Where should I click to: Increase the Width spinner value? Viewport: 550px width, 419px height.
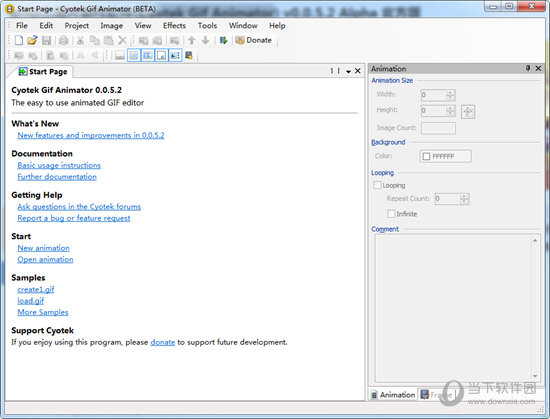pyautogui.click(x=451, y=93)
